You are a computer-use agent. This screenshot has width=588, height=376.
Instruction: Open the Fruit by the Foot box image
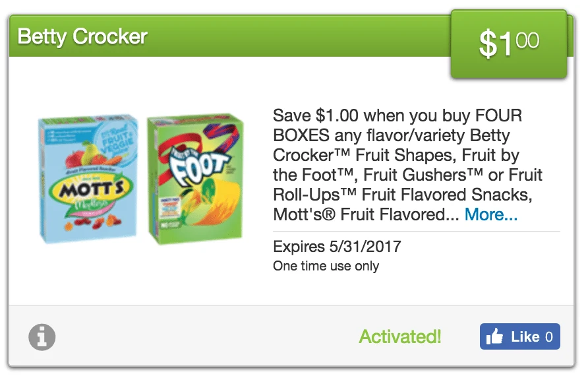[195, 179]
